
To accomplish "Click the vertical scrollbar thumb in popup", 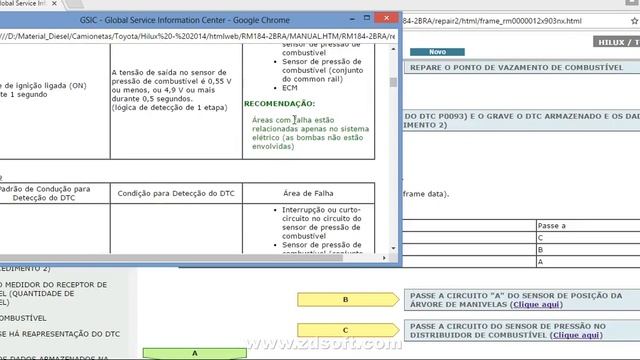I will (393, 82).
